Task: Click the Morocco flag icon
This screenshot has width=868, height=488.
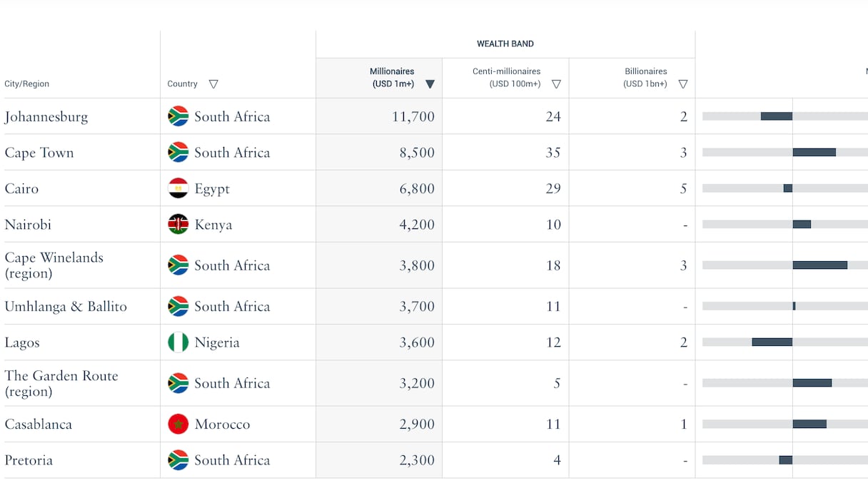Action: click(178, 424)
